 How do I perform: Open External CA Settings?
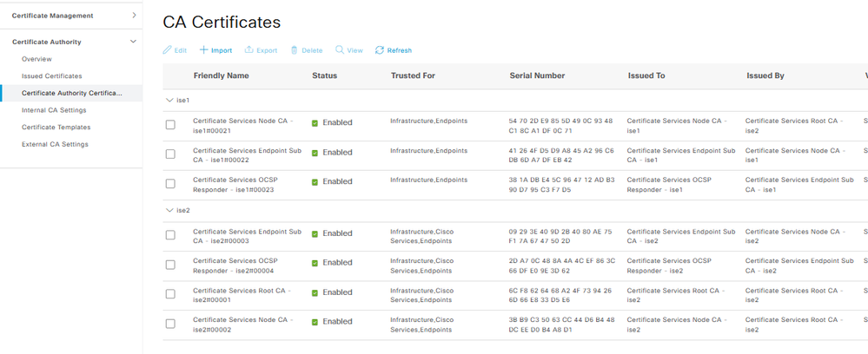click(x=55, y=144)
